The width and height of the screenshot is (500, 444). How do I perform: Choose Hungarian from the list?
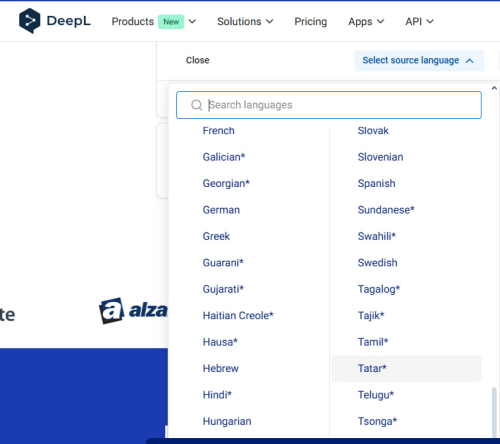coord(227,421)
